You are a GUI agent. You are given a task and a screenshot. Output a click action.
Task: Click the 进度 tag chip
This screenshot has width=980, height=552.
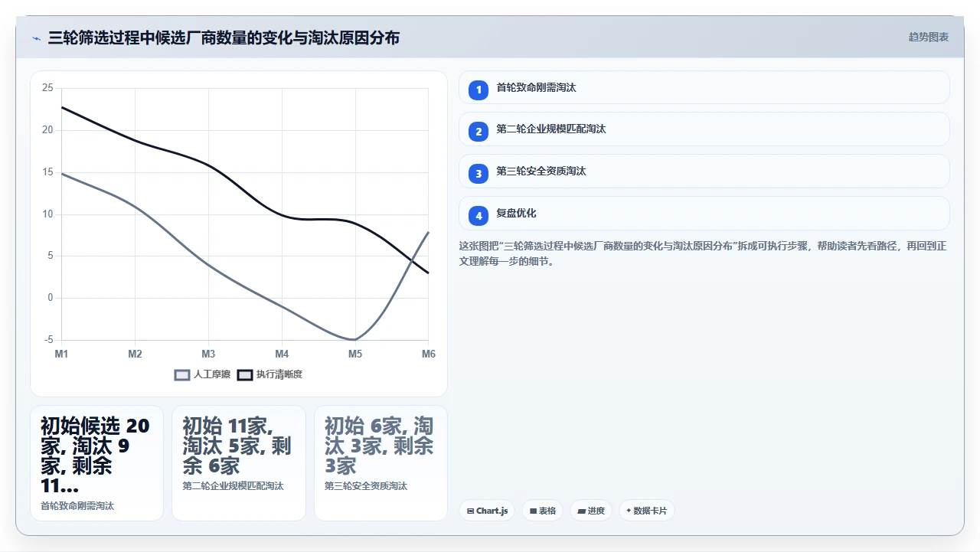[x=591, y=511]
